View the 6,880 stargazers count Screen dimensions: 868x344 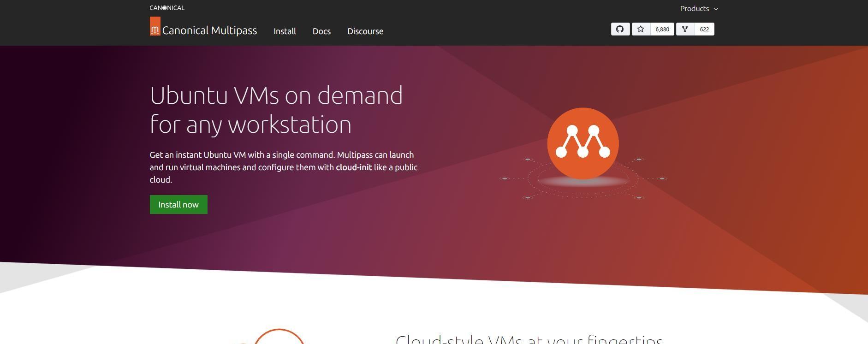click(662, 30)
